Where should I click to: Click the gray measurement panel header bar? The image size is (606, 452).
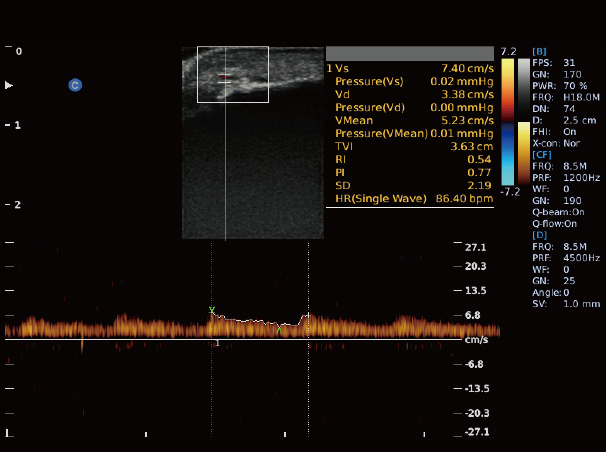point(410,53)
